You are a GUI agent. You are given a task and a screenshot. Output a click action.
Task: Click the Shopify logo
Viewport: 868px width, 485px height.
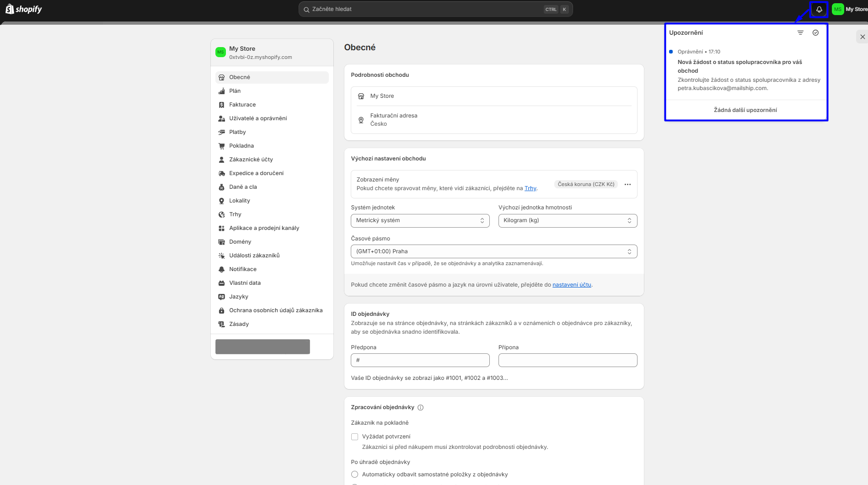24,9
